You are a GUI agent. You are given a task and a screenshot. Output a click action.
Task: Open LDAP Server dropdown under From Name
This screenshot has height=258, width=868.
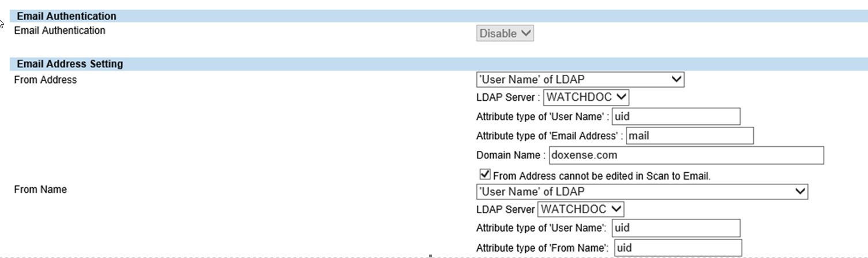[581, 209]
